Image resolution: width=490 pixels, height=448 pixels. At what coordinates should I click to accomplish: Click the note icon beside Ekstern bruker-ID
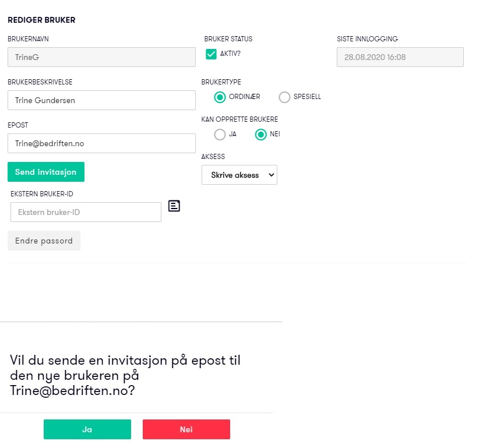coord(174,206)
